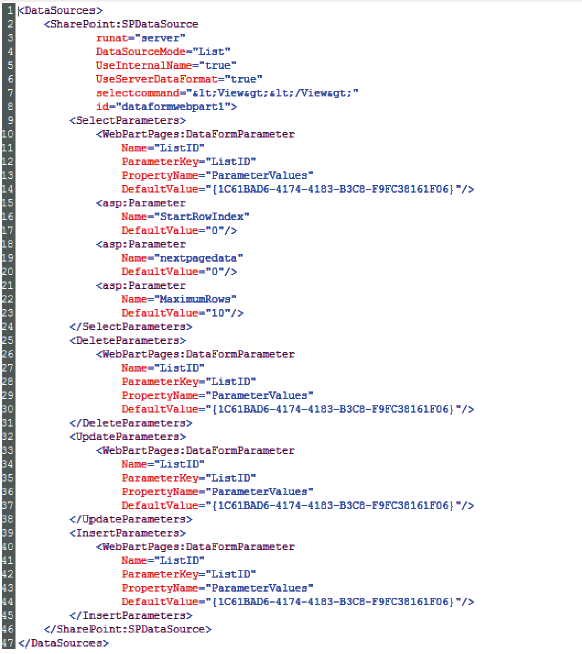The height and width of the screenshot is (654, 582).
Task: Click asp:Parameter tag on line 18
Action: [x=141, y=244]
